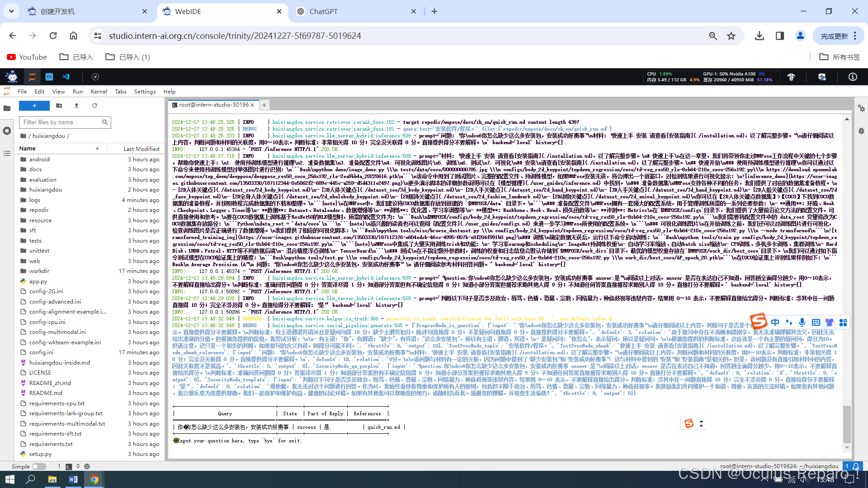Toggle Simple mode switch in status bar
The width and height of the screenshot is (868, 488).
click(39, 466)
